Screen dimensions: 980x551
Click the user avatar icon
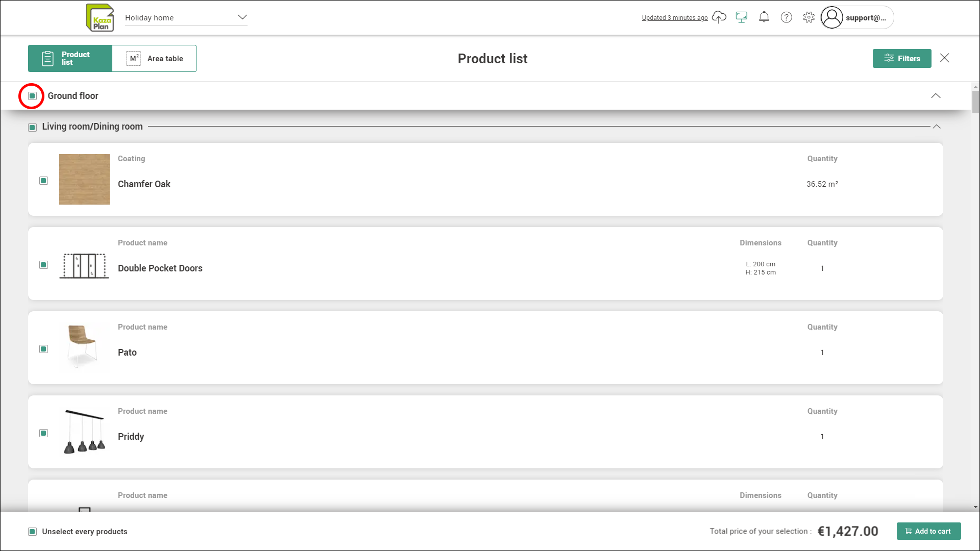tap(831, 17)
